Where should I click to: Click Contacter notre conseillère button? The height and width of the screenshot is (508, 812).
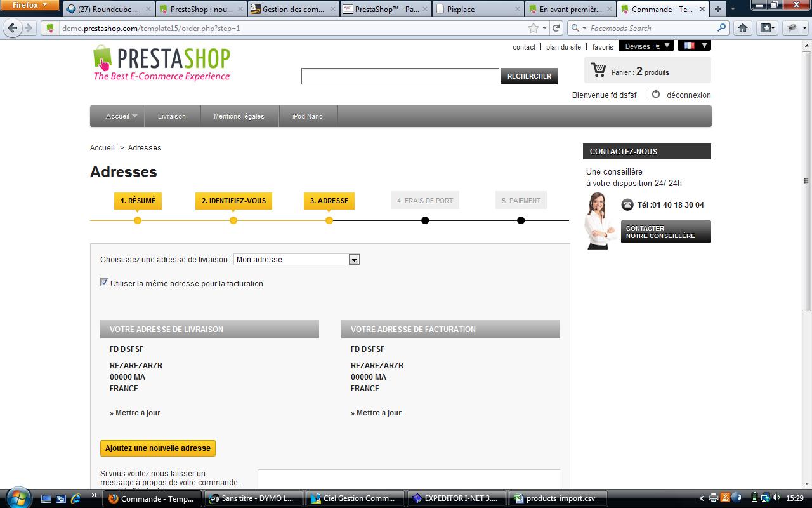click(x=665, y=232)
